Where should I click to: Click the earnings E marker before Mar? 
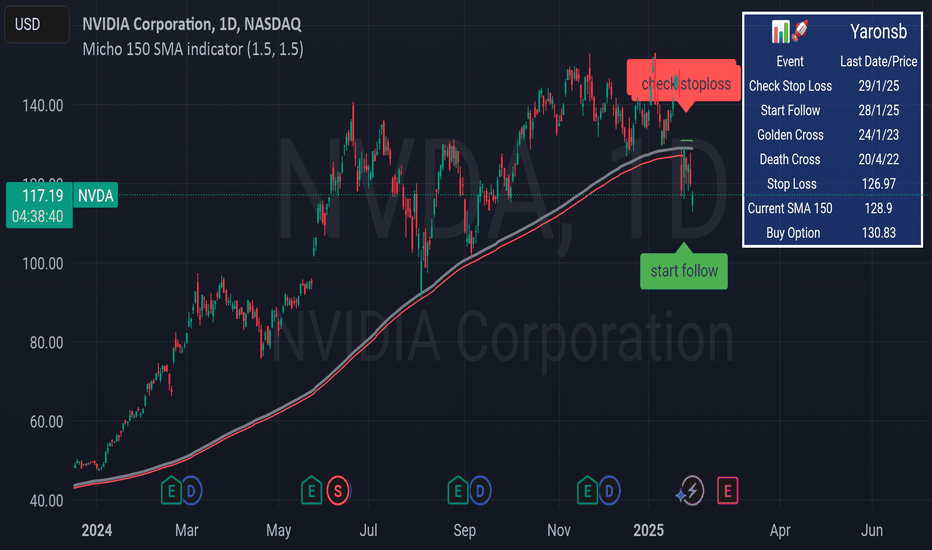[171, 491]
